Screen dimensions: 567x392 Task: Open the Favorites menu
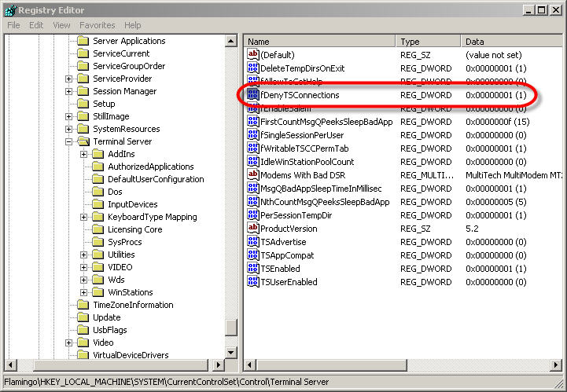(x=98, y=25)
